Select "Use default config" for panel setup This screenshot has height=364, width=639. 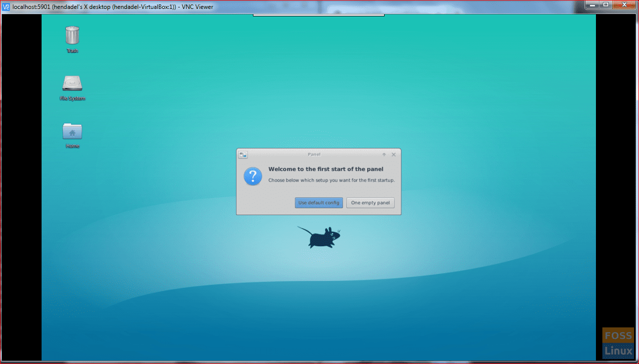(x=318, y=203)
